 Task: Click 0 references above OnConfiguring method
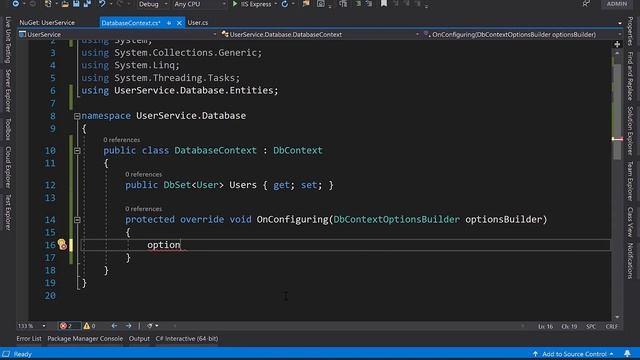[143, 209]
